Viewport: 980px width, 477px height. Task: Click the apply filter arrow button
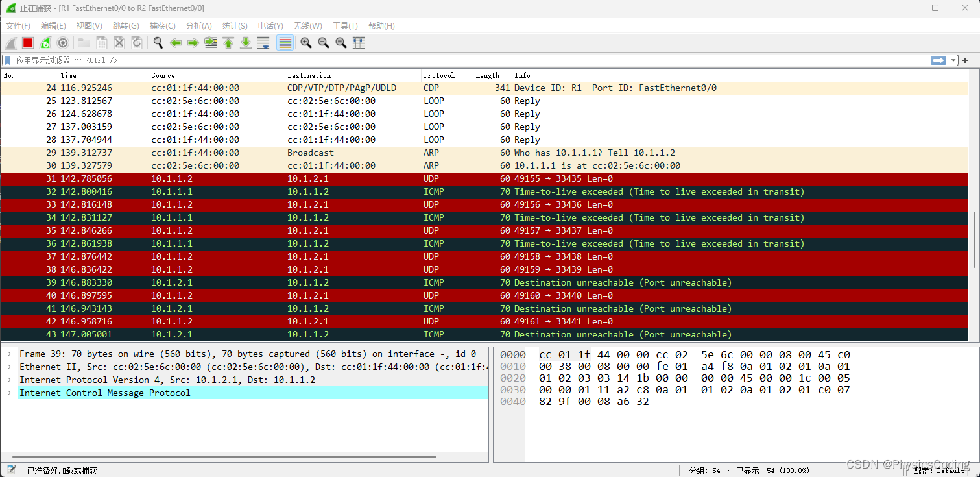tap(939, 60)
